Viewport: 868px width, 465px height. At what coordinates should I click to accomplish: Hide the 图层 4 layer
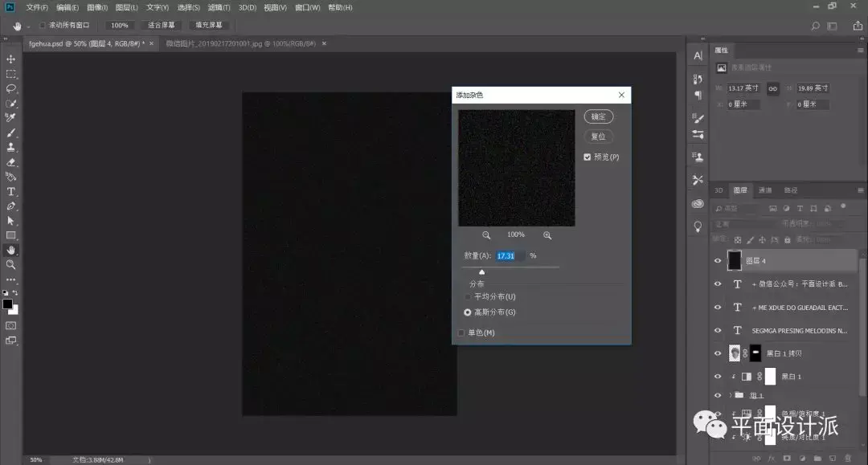(718, 261)
